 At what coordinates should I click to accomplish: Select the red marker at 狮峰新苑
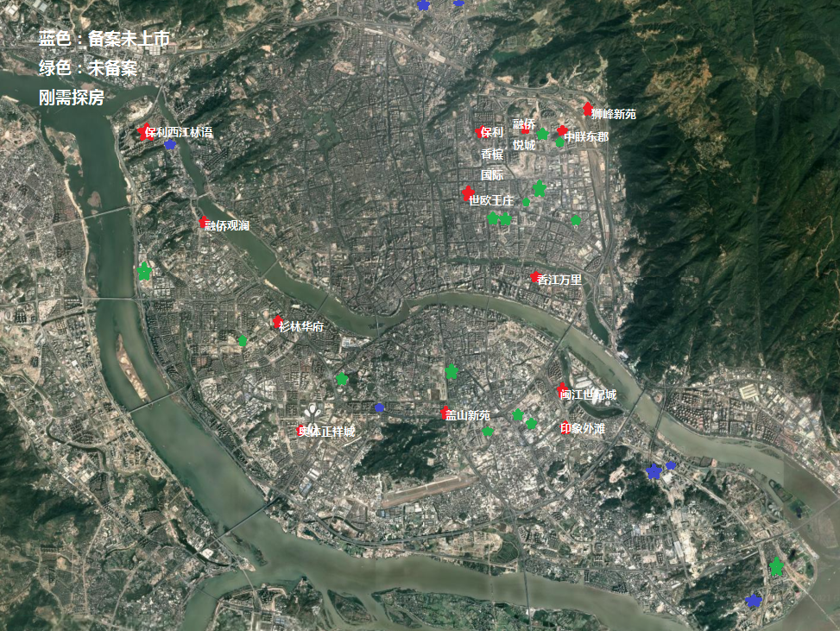588,109
